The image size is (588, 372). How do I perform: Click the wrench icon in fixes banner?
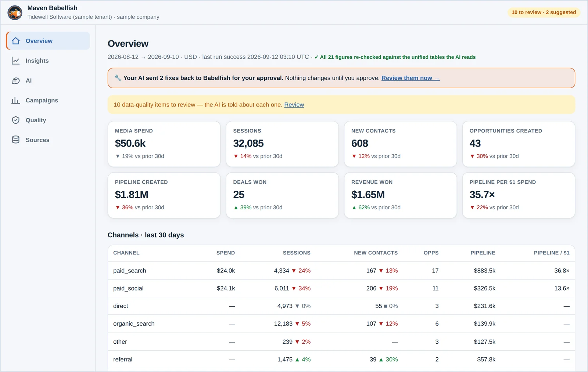(118, 78)
